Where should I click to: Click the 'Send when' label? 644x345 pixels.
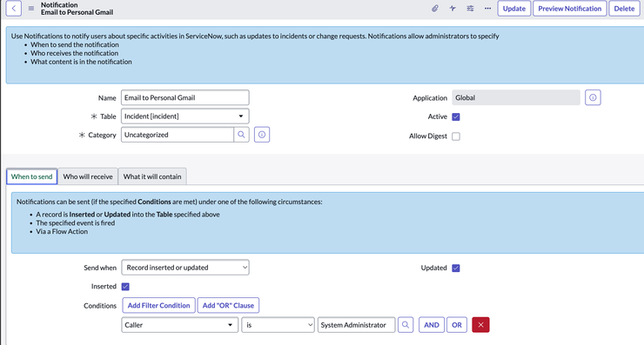pos(100,268)
